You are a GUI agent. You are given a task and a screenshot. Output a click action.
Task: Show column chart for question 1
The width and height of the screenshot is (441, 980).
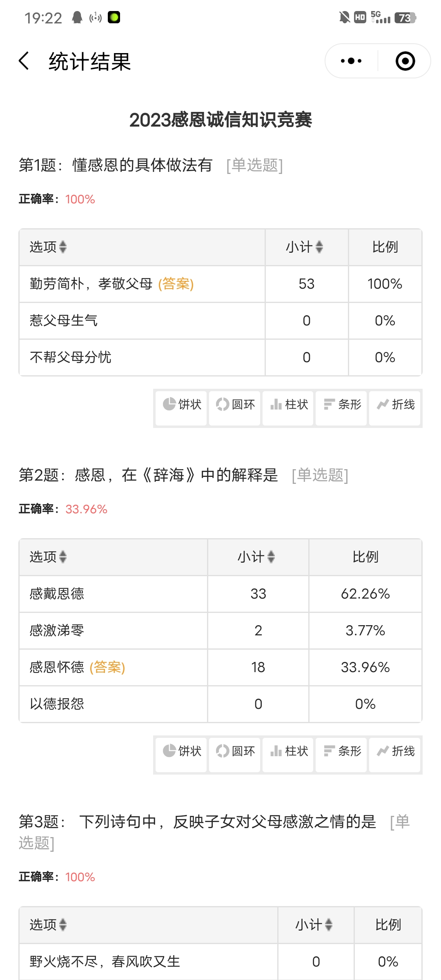288,404
